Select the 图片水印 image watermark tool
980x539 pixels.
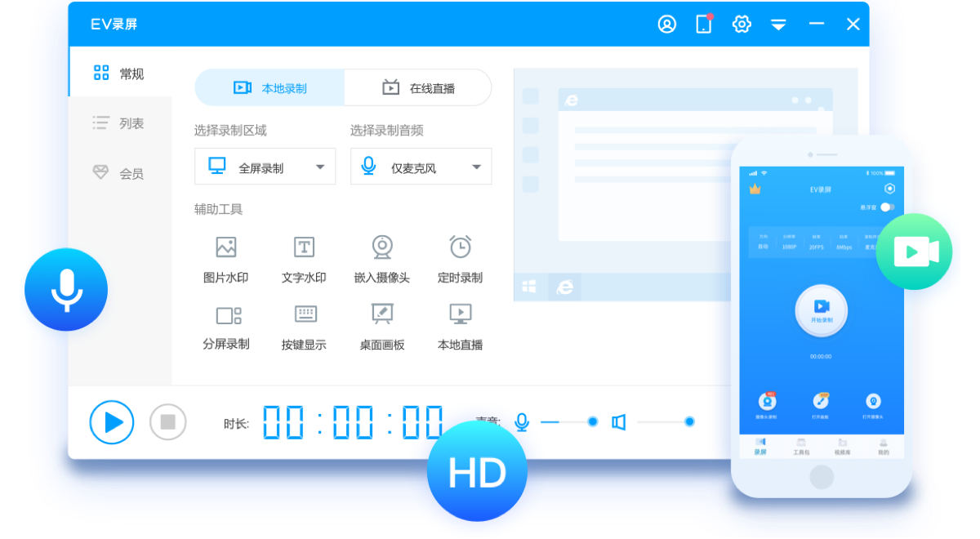[x=225, y=260]
